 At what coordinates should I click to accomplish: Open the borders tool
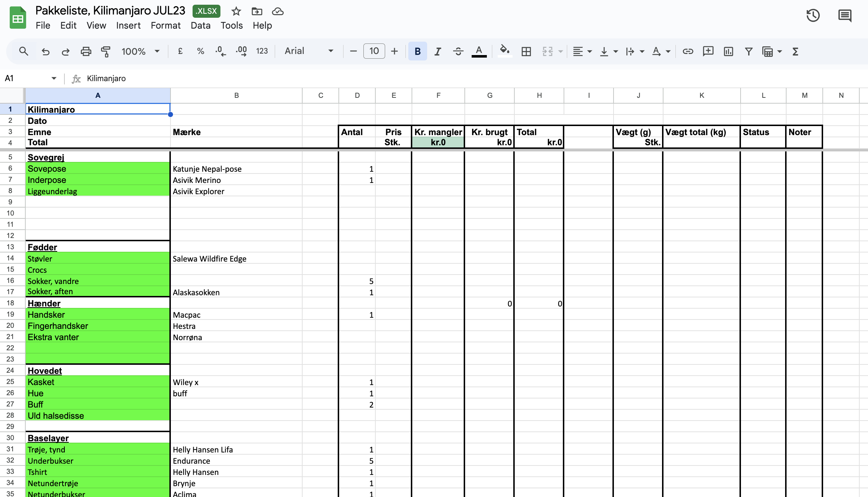pyautogui.click(x=526, y=51)
